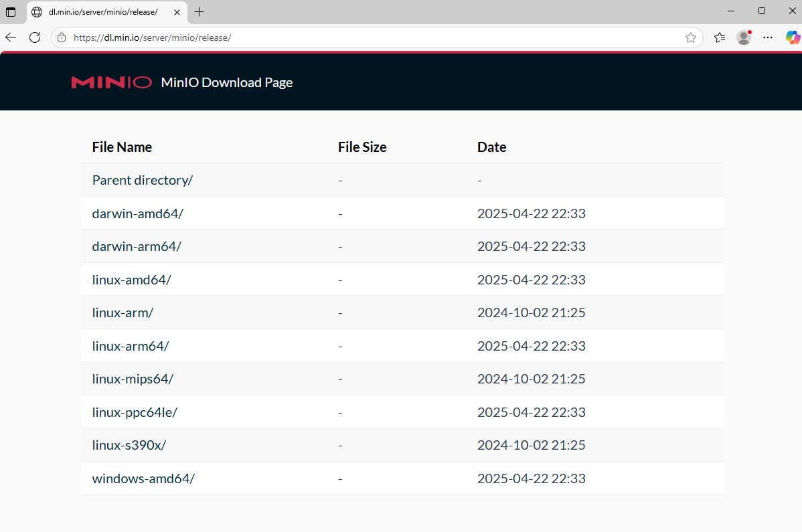Maximize the browser window
Screen dimensions: 802x532
tap(762, 11)
